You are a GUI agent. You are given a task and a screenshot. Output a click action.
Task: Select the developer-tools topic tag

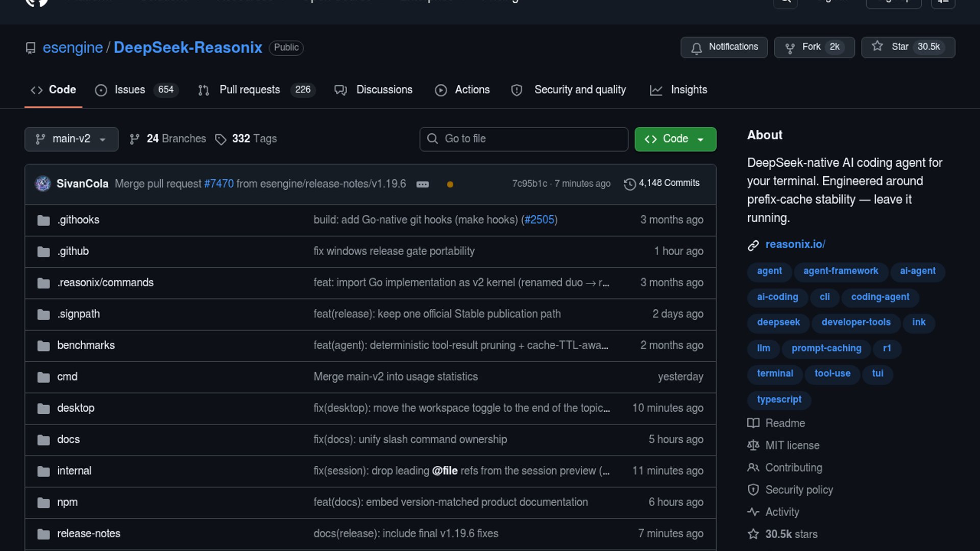tap(856, 323)
